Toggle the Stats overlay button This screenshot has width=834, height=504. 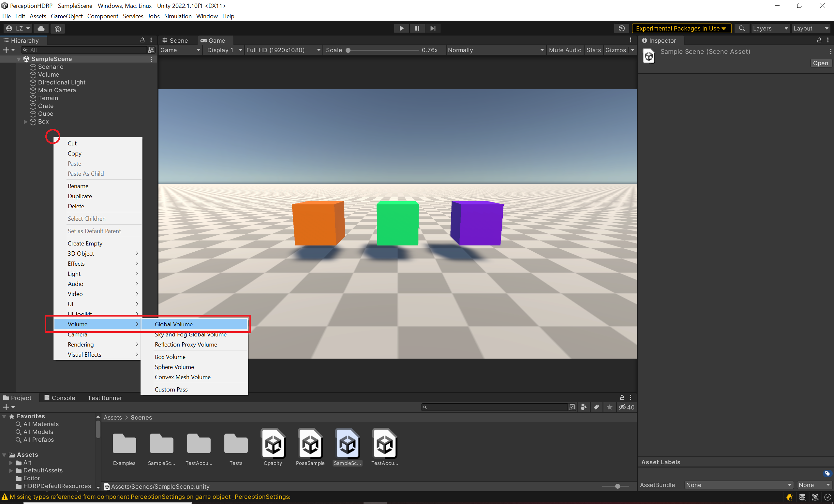593,50
